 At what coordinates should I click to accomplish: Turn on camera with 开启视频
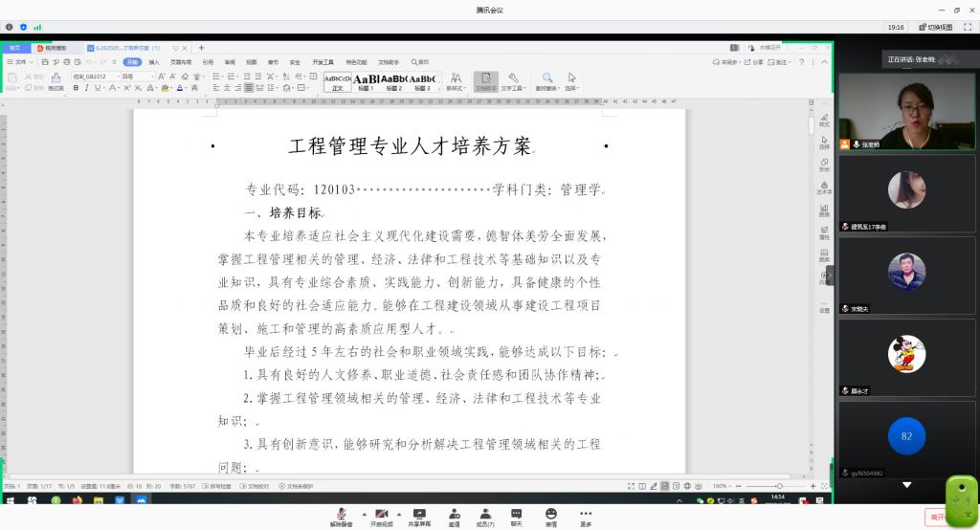(382, 516)
